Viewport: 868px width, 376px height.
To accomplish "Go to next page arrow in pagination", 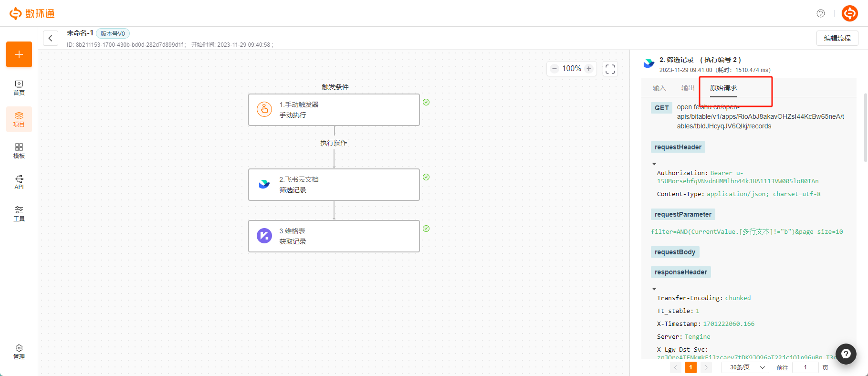I will 706,367.
